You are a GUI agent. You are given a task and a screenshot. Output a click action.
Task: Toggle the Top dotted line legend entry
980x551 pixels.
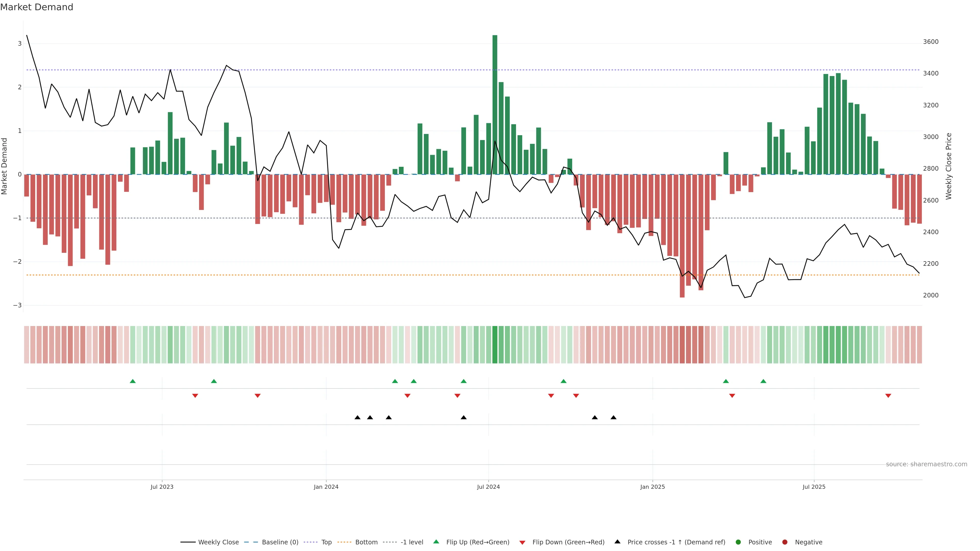pyautogui.click(x=326, y=542)
